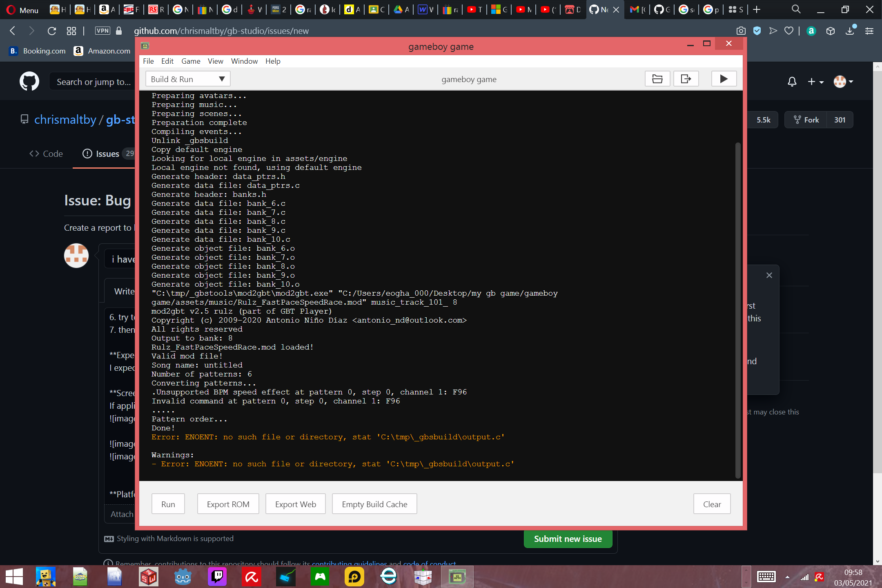Open Godot engine from the taskbar

[x=183, y=577]
